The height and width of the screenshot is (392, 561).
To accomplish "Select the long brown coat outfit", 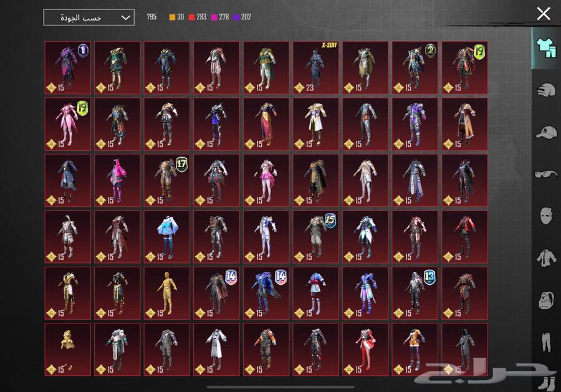I will 465,124.
